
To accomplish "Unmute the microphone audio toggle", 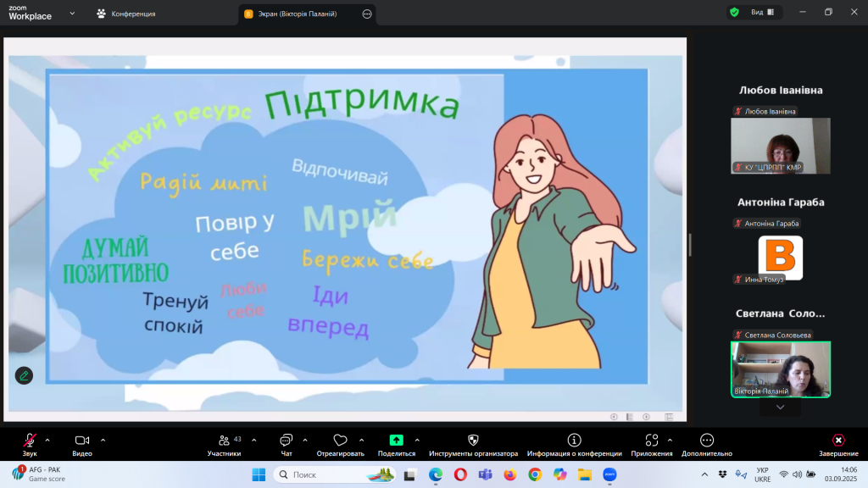I will [x=30, y=441].
